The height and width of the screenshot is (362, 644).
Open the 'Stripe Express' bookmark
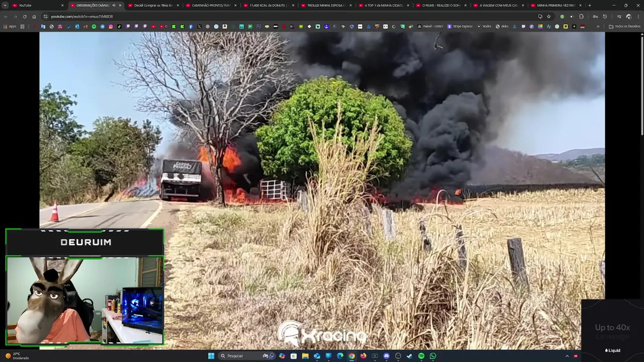460,26
